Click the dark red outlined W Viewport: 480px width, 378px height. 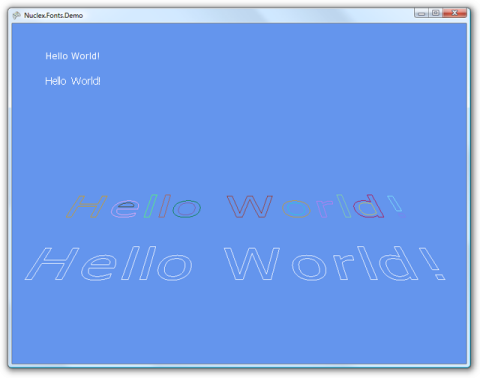pyautogui.click(x=250, y=207)
